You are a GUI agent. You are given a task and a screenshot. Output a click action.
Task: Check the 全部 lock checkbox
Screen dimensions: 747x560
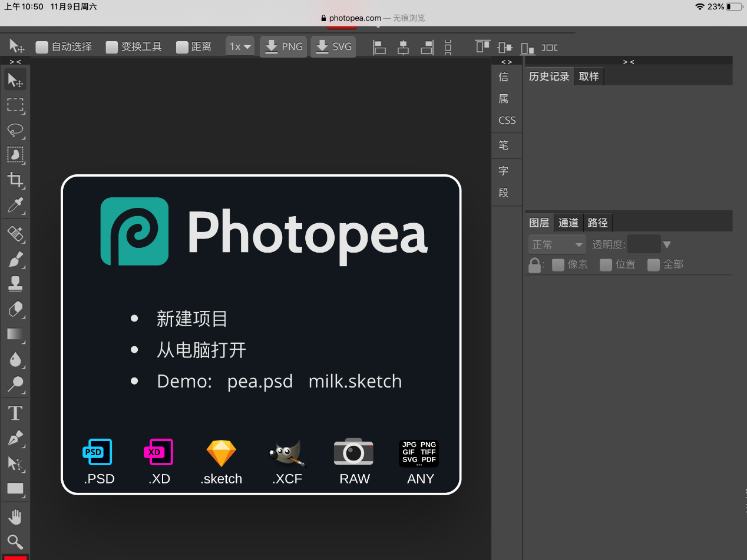653,265
